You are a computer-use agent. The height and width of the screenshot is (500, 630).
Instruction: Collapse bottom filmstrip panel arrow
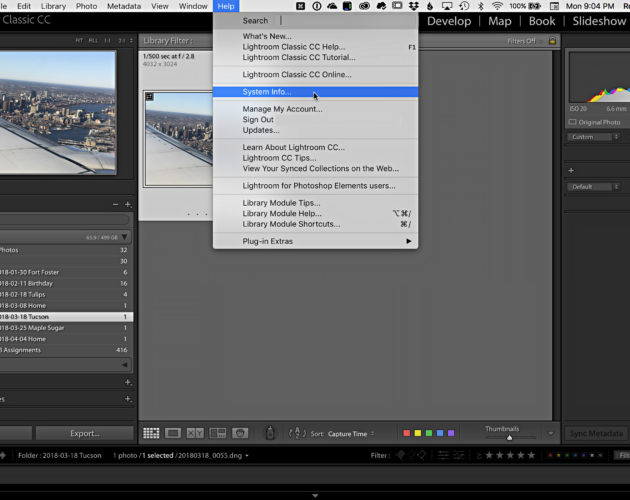pos(315,496)
